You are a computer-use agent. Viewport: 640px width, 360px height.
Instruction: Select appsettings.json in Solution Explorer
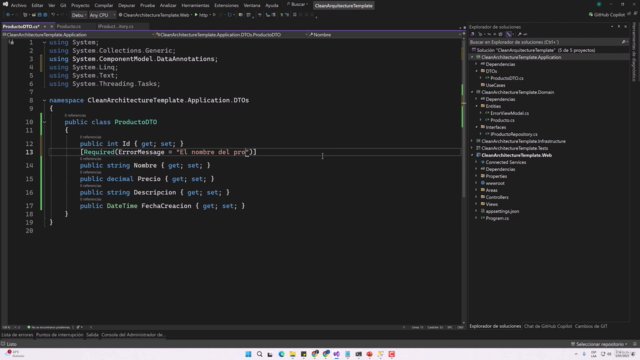pos(502,211)
